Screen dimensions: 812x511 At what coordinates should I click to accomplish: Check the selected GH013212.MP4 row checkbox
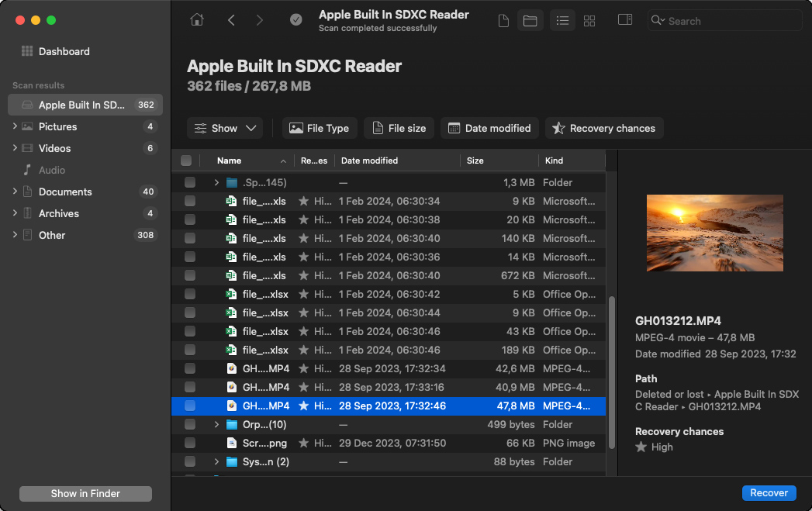186,406
